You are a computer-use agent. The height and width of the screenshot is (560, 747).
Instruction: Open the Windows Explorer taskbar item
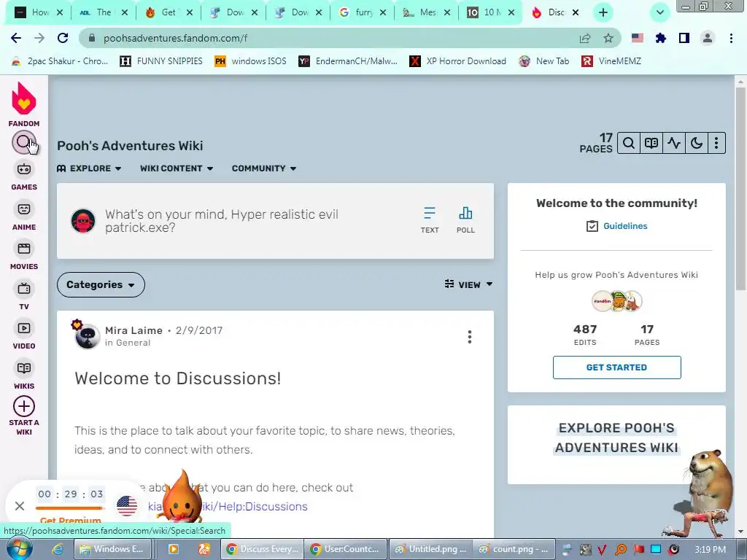(113, 549)
